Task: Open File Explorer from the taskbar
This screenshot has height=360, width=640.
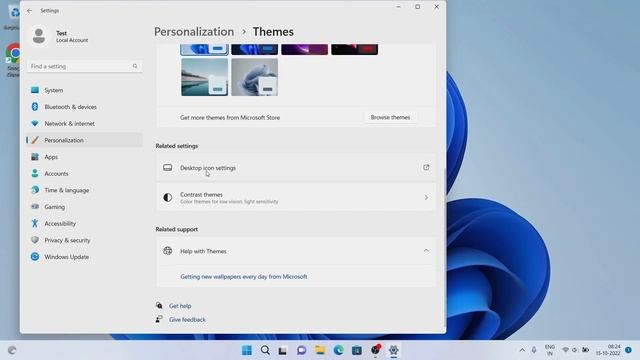Action: (x=320, y=350)
